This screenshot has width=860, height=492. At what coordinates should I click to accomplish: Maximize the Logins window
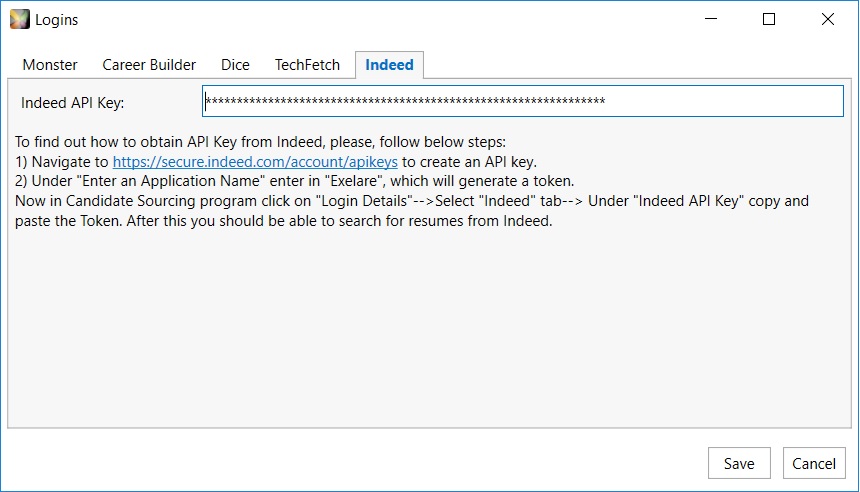click(x=769, y=19)
